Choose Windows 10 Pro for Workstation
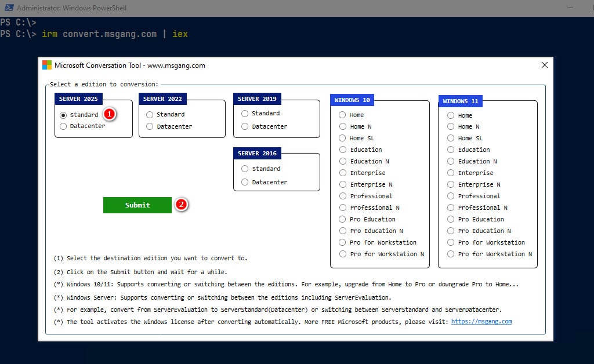This screenshot has height=364, width=594. pos(342,242)
